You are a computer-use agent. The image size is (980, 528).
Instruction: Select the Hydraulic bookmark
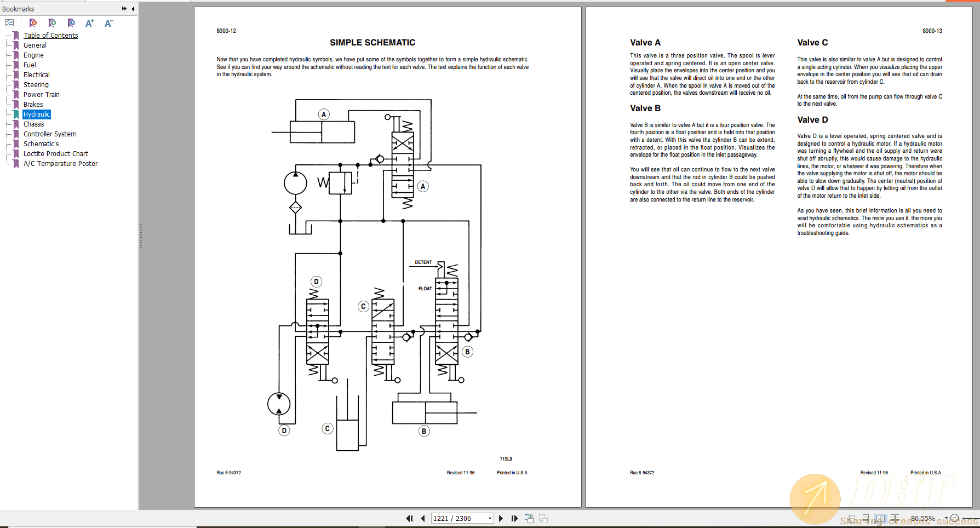[x=36, y=114]
